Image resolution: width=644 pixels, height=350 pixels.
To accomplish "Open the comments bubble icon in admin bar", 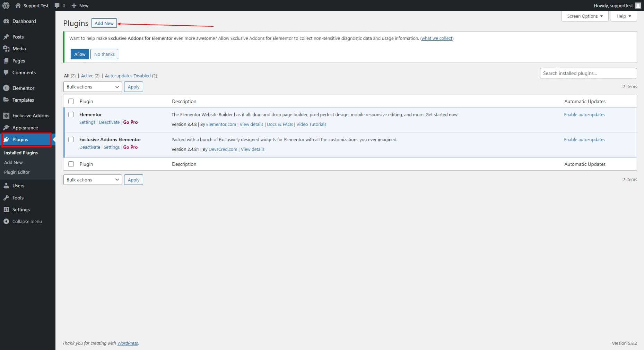I will (x=57, y=6).
